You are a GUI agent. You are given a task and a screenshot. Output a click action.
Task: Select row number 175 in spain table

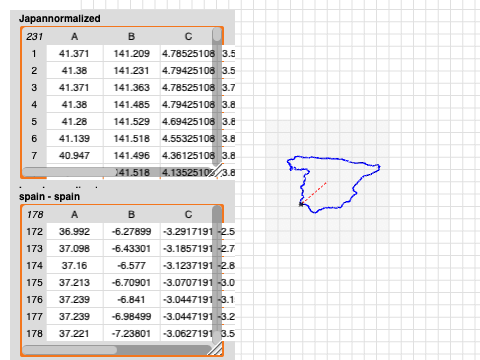pyautogui.click(x=34, y=283)
